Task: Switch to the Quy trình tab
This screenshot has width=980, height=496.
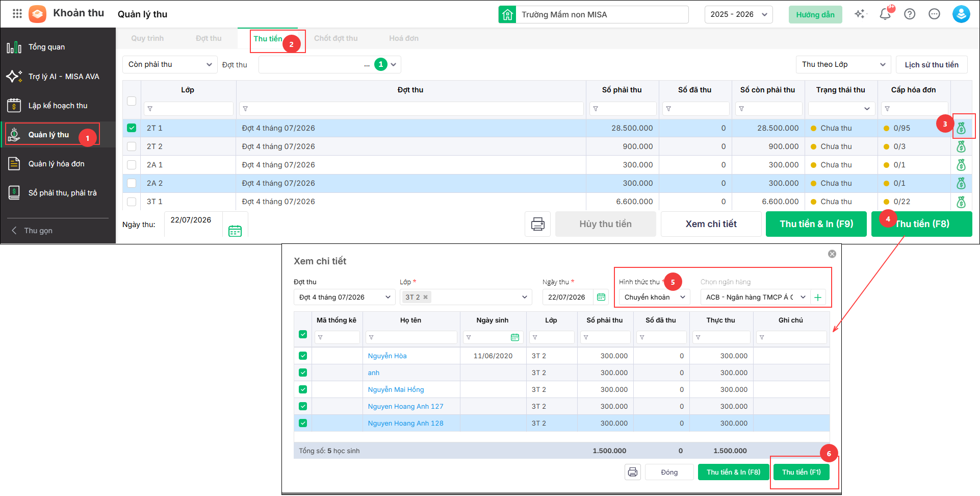Action: coord(147,38)
